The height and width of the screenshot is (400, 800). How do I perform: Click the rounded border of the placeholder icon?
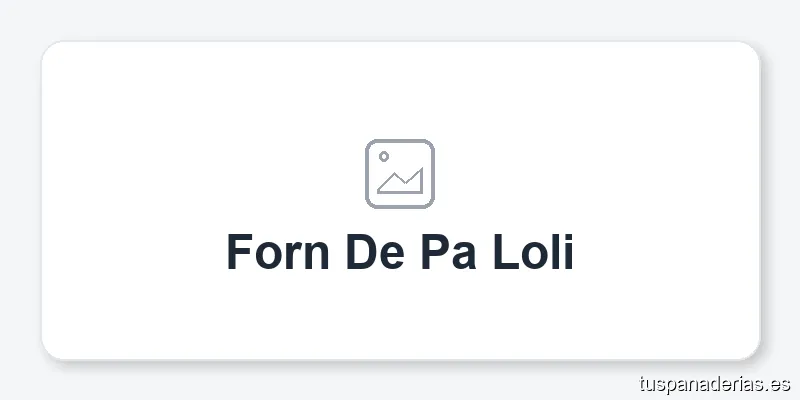coord(367,174)
